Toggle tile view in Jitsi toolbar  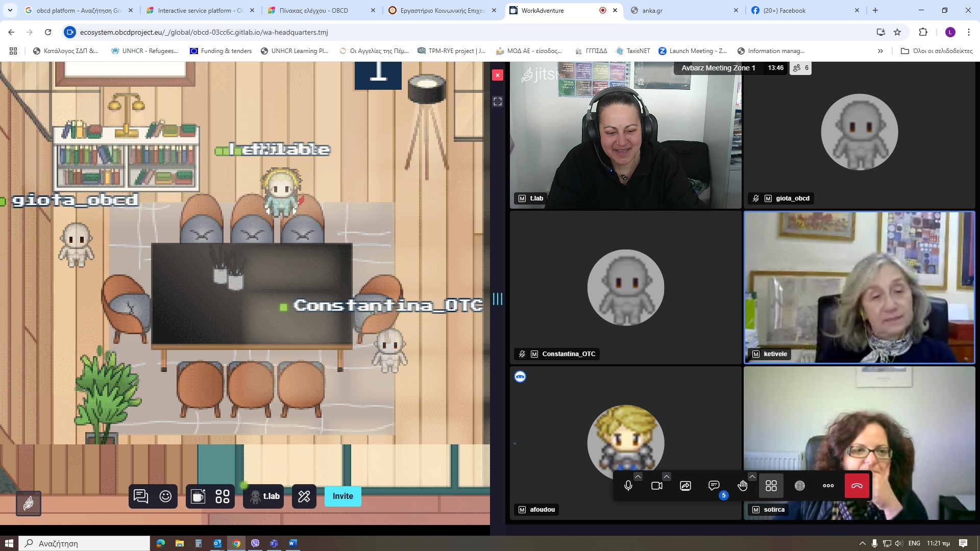pos(771,486)
